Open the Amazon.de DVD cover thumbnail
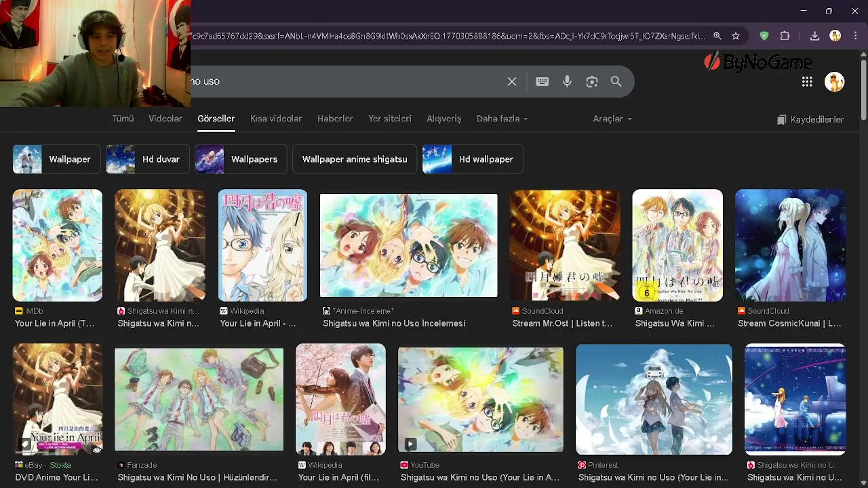This screenshot has height=488, width=868. 677,245
